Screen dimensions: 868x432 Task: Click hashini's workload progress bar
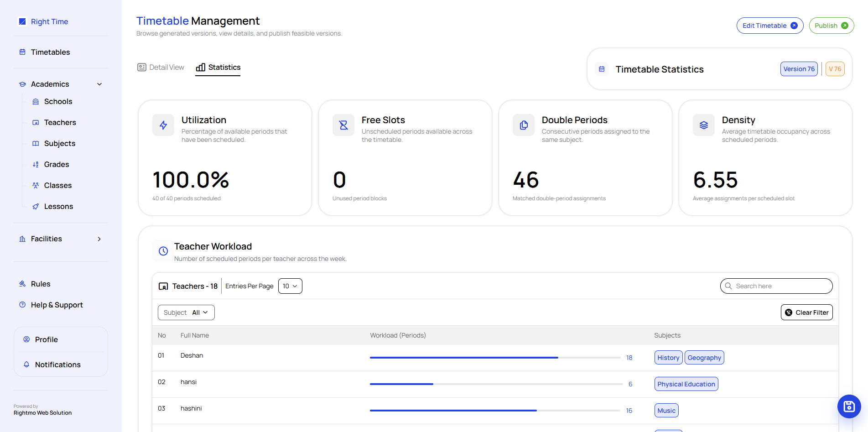click(495, 411)
